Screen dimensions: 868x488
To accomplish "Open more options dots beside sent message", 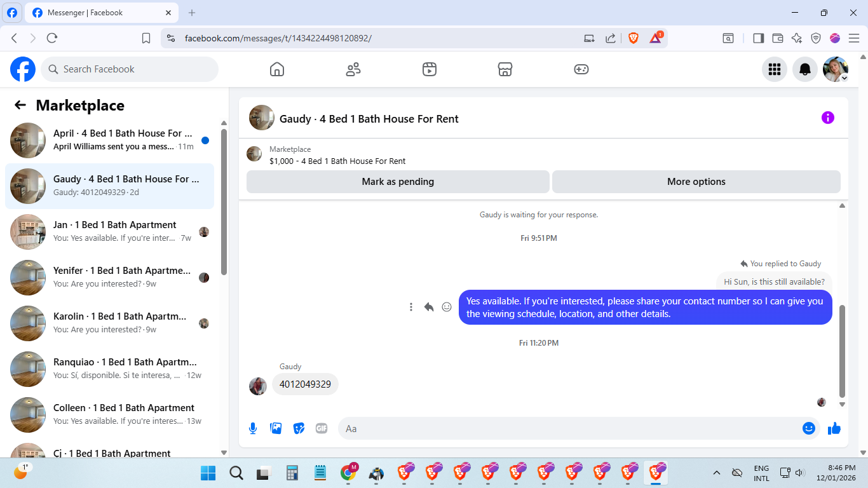I will (x=411, y=307).
